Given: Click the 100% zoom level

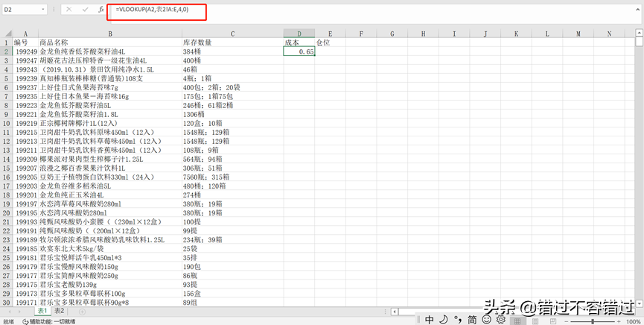Looking at the screenshot, I should coord(634,321).
